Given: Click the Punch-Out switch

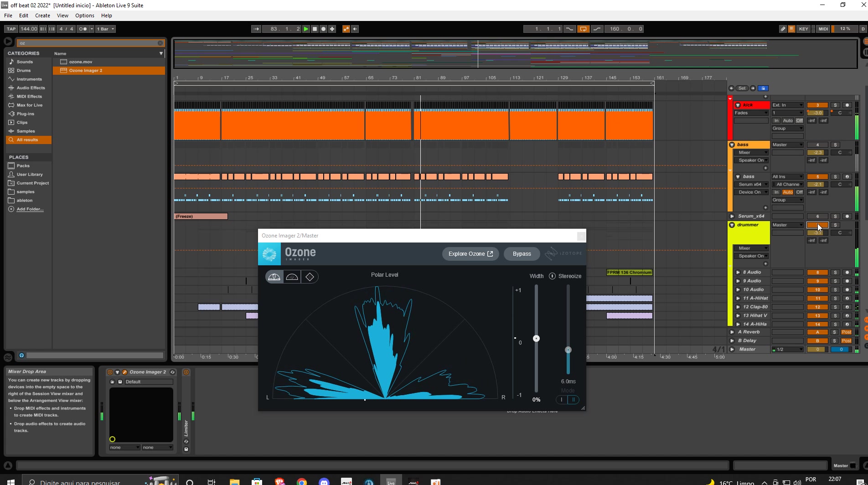Looking at the screenshot, I should click(597, 29).
